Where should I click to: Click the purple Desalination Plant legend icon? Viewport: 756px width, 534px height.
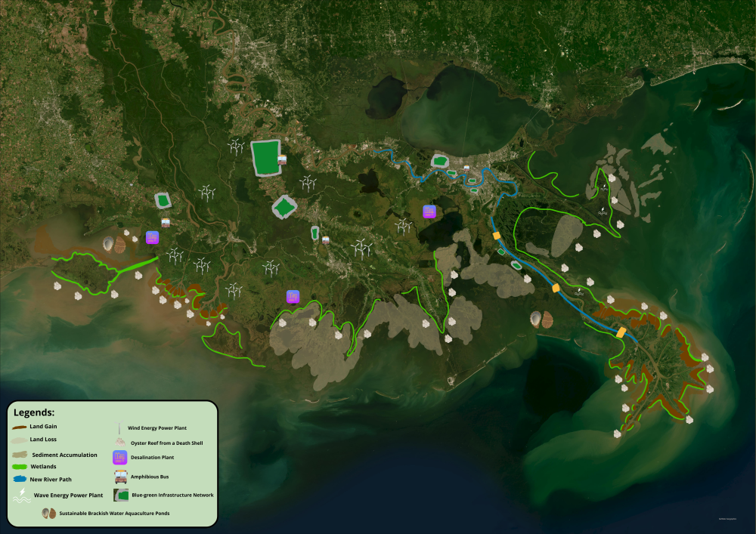coord(119,458)
